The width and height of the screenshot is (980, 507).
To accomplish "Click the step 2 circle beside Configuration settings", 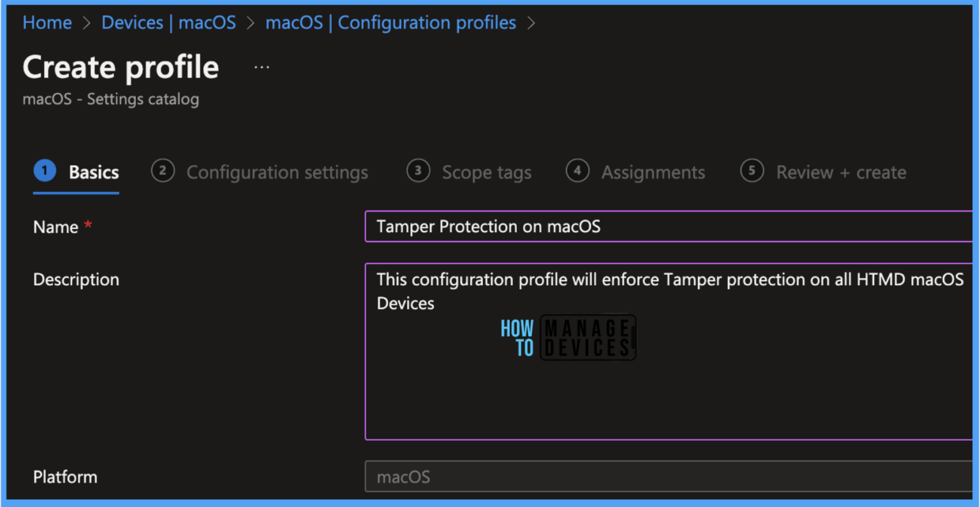I will coord(163,170).
